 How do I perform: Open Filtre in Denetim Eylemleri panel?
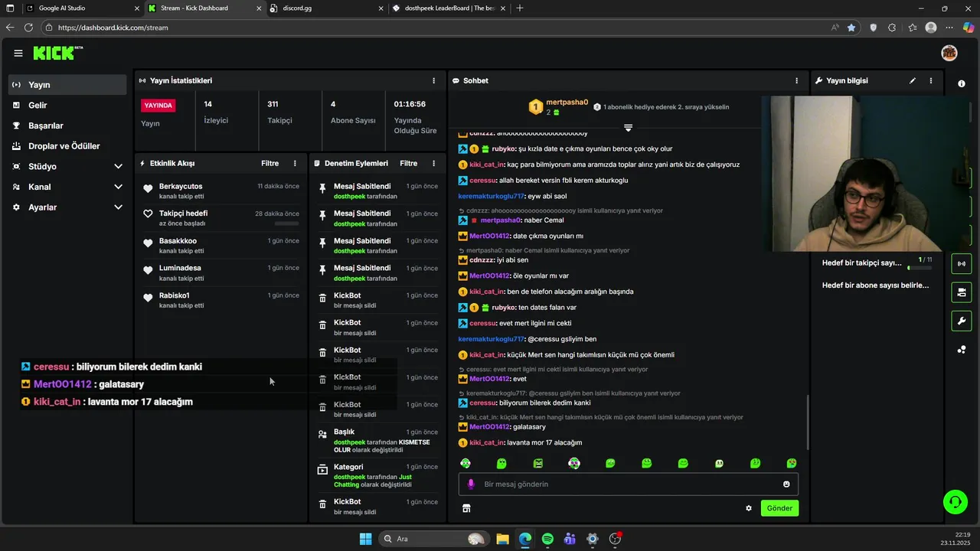tap(409, 163)
